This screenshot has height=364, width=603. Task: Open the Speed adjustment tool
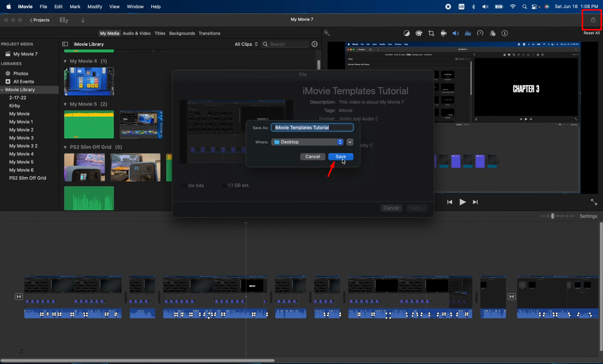point(480,34)
